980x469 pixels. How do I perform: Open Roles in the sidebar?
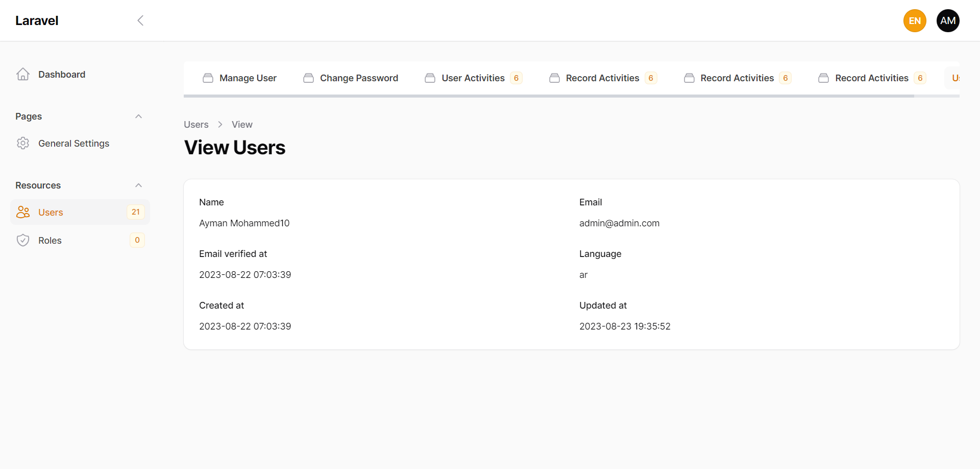tap(50, 241)
